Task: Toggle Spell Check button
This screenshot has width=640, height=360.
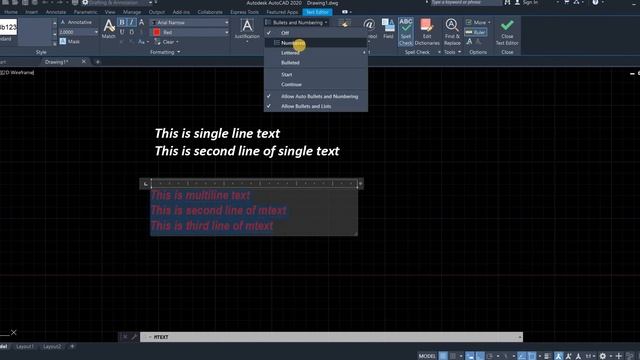Action: coord(406,31)
